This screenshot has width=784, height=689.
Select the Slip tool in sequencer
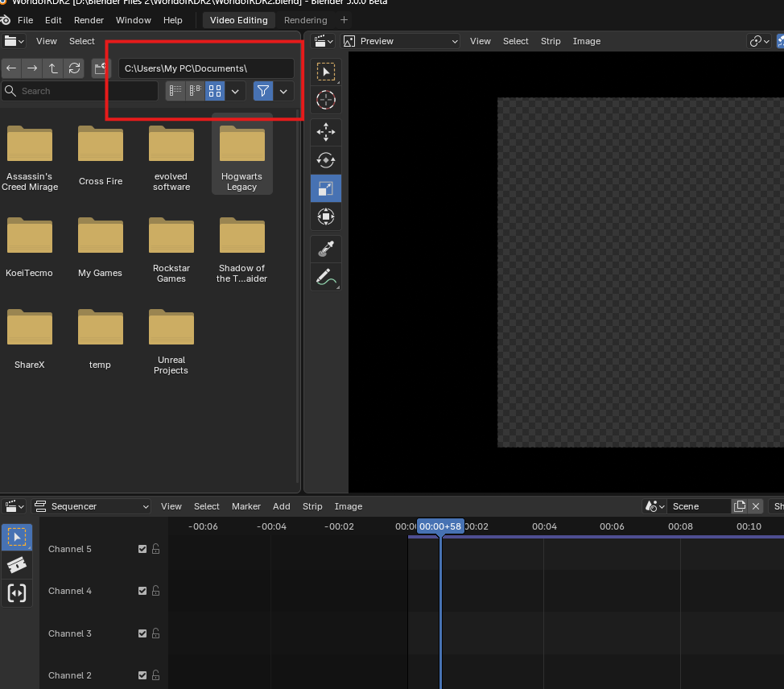click(17, 593)
